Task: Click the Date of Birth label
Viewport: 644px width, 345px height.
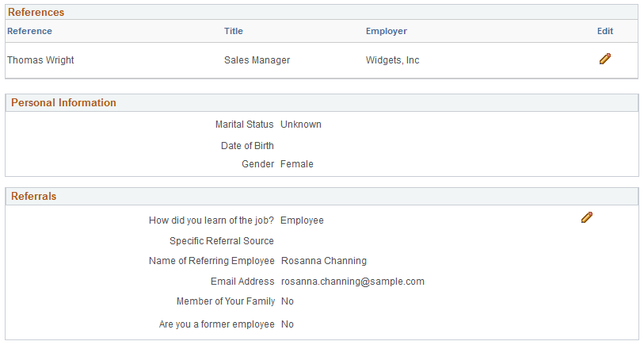Action: click(247, 146)
